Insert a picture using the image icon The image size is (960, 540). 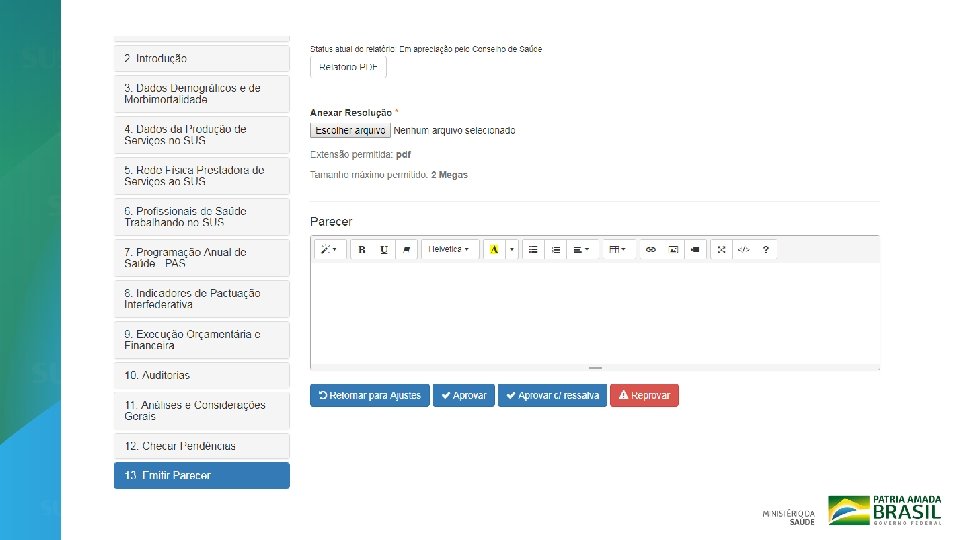click(x=673, y=249)
